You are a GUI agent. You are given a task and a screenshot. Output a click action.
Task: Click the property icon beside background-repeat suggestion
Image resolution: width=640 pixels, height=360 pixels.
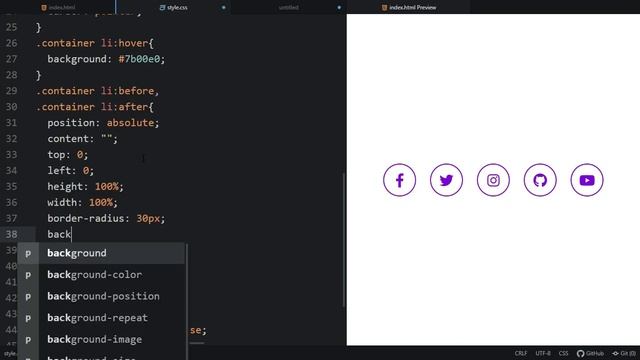[28, 318]
